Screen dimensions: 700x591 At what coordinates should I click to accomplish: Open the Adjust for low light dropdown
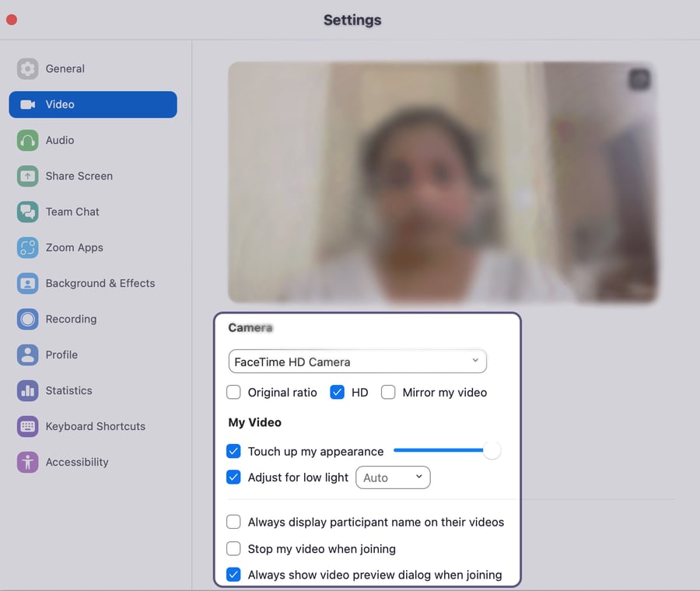point(393,477)
